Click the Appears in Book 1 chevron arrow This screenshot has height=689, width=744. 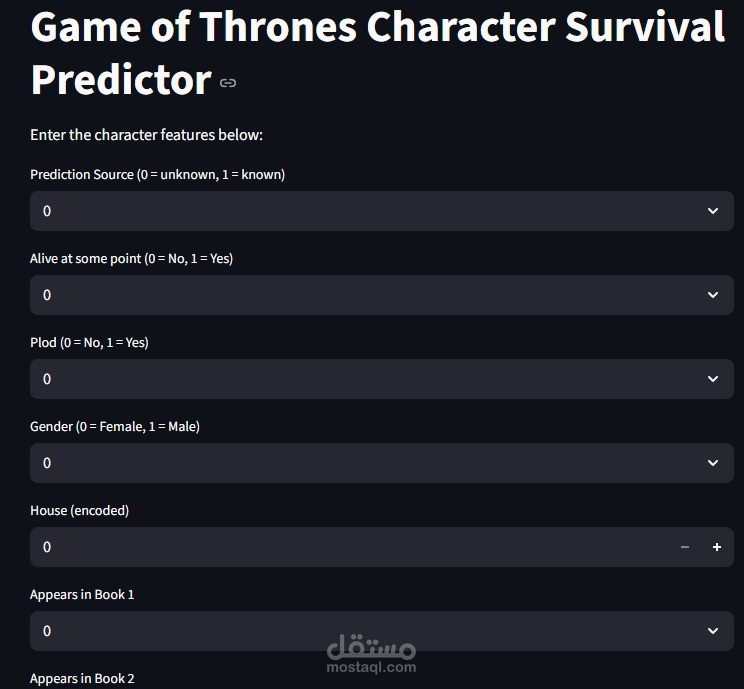713,631
